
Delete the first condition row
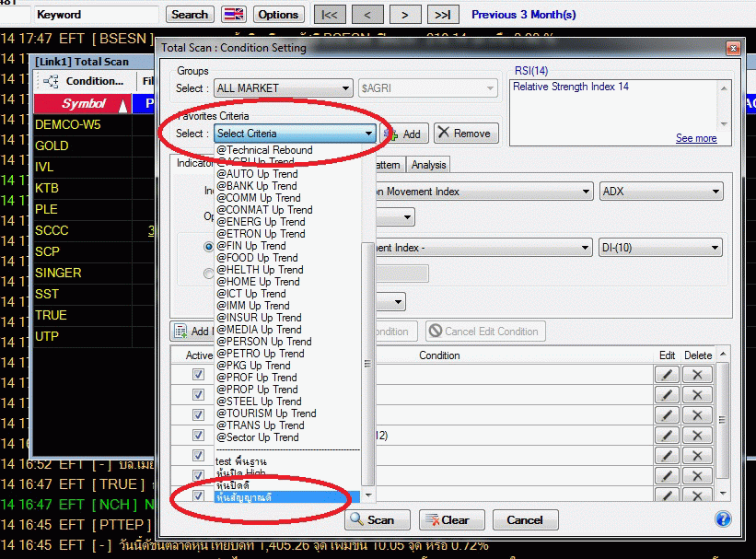[x=697, y=375]
